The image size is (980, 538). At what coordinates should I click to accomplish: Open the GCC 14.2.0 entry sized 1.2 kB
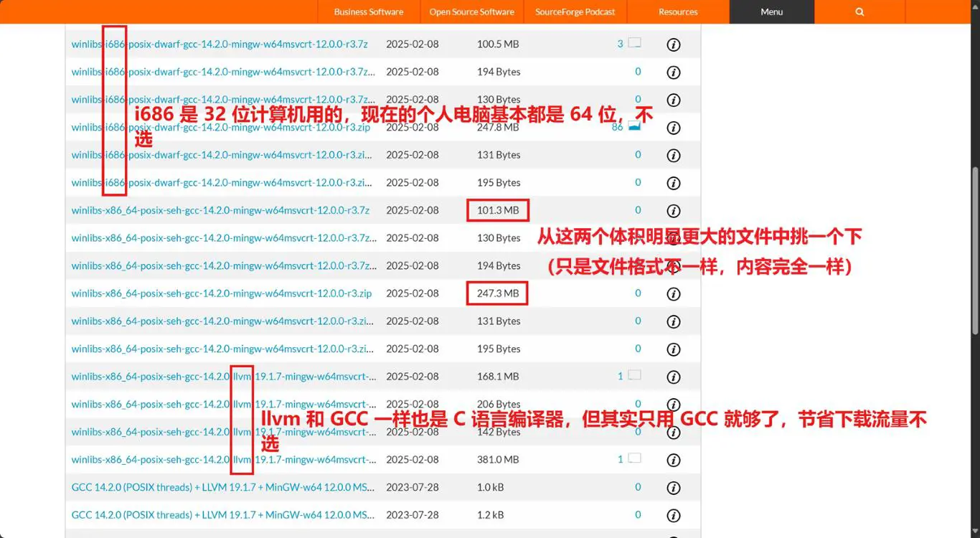[x=222, y=515]
